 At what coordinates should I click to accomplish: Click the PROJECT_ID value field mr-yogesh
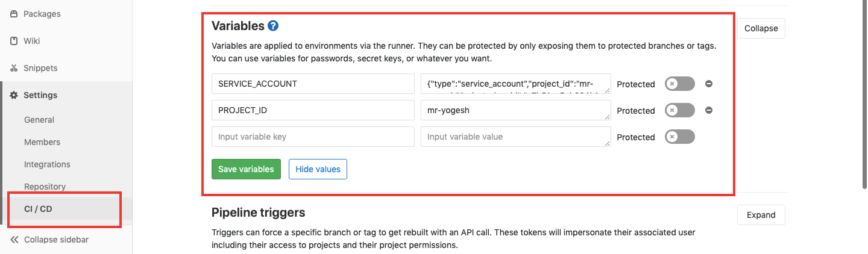(x=516, y=110)
